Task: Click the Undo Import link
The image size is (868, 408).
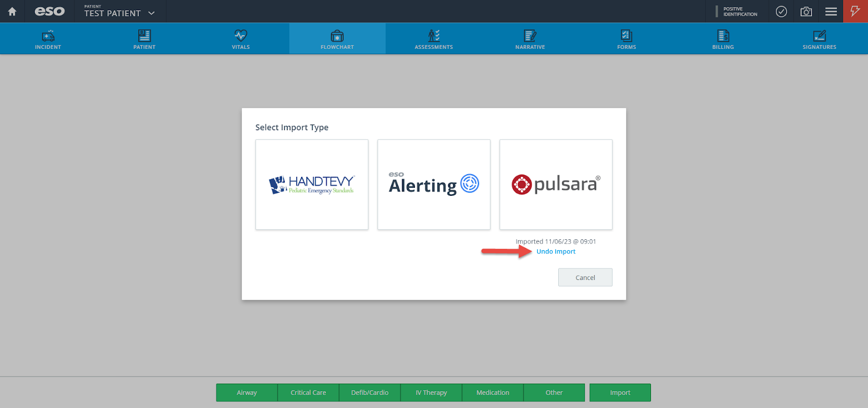Action: (x=556, y=252)
